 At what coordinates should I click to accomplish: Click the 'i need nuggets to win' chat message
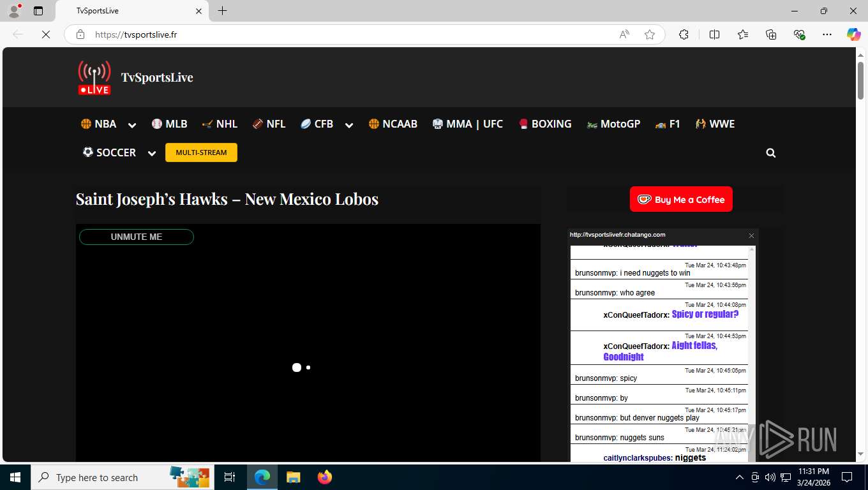point(655,273)
